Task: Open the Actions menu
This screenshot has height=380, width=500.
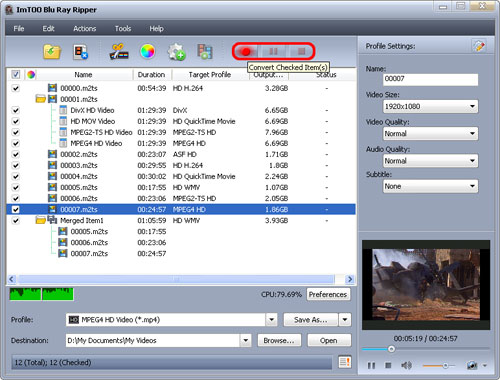Action: point(85,29)
